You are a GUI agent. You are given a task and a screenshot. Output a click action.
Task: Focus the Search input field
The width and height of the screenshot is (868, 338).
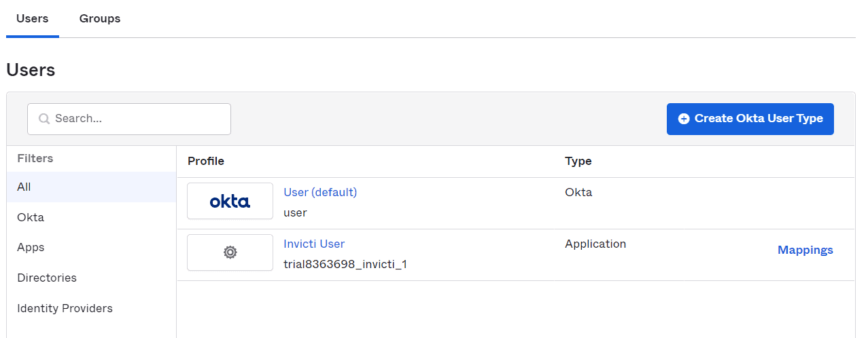click(136, 119)
